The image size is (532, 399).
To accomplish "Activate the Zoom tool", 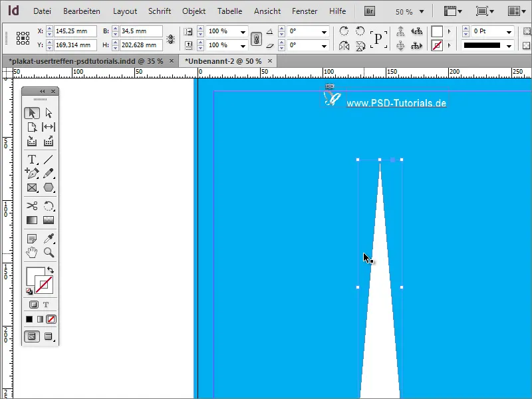I will (x=48, y=253).
